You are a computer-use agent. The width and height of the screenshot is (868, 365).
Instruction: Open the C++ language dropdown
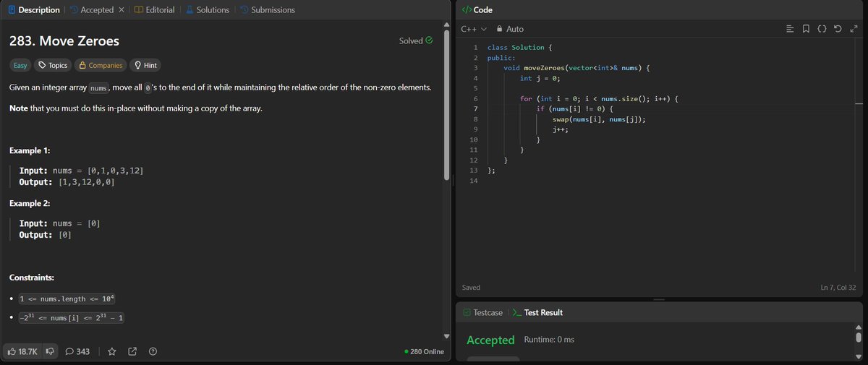(474, 29)
